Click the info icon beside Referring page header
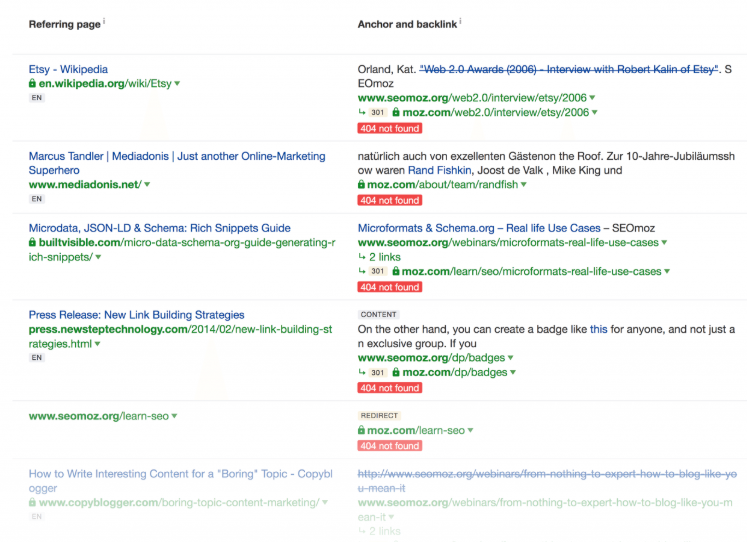 tap(104, 21)
